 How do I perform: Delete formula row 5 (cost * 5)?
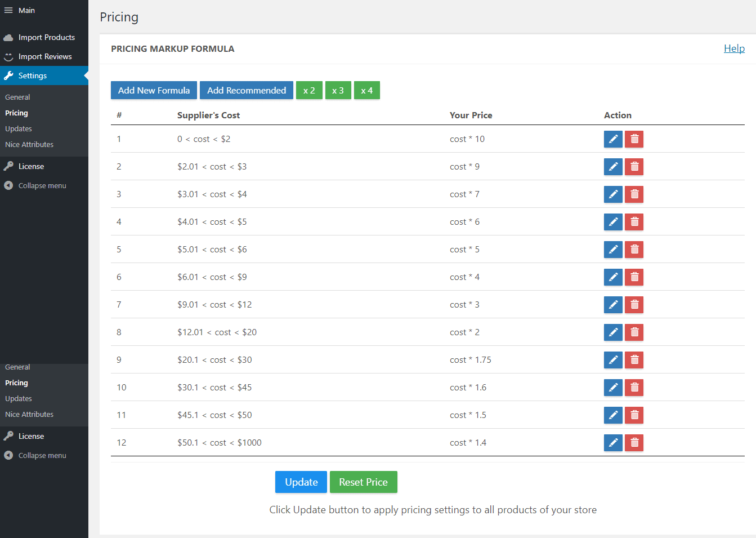634,250
